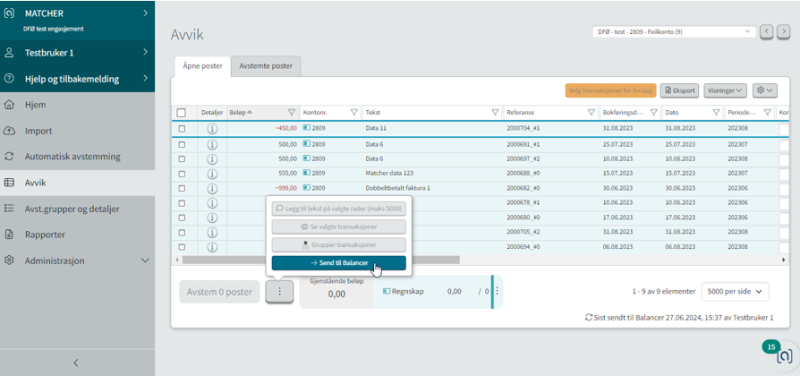The height and width of the screenshot is (376, 800).
Task: Tick the checkbox for row 2000705_#2
Action: (x=182, y=232)
